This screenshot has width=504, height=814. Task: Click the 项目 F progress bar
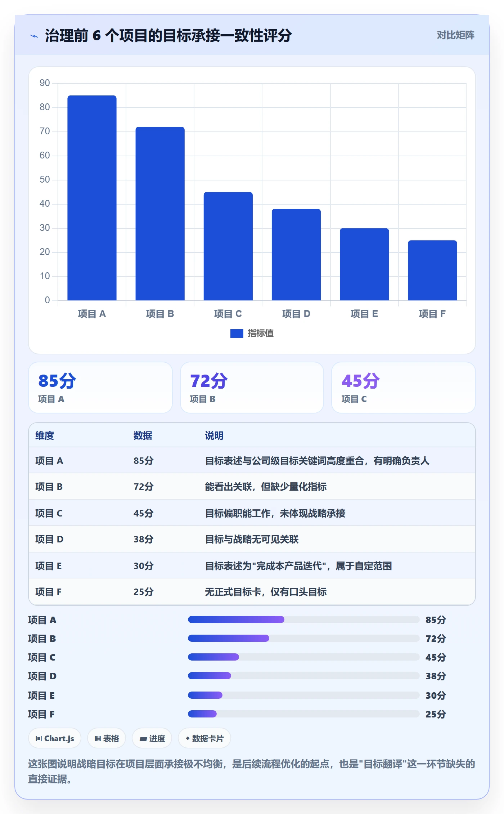point(304,714)
